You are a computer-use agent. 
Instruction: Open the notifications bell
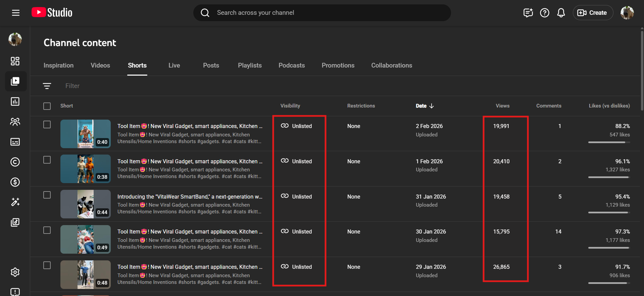tap(561, 13)
